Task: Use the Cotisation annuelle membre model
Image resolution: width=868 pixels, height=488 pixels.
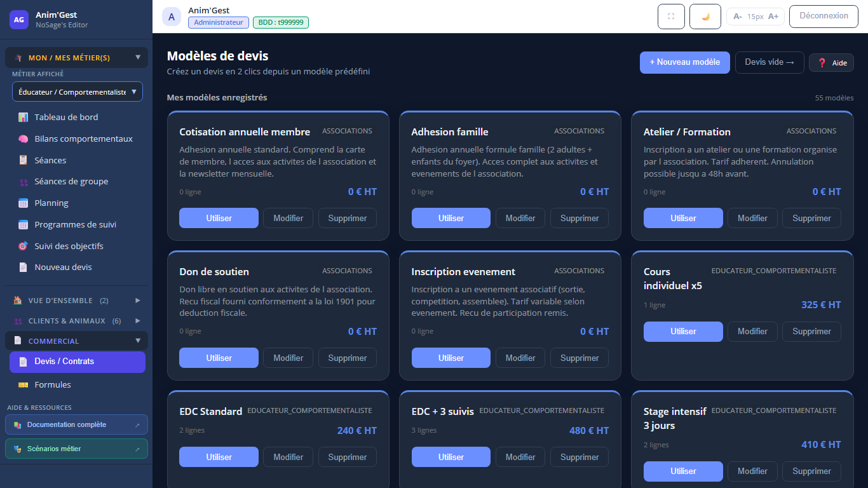Action: tap(219, 218)
